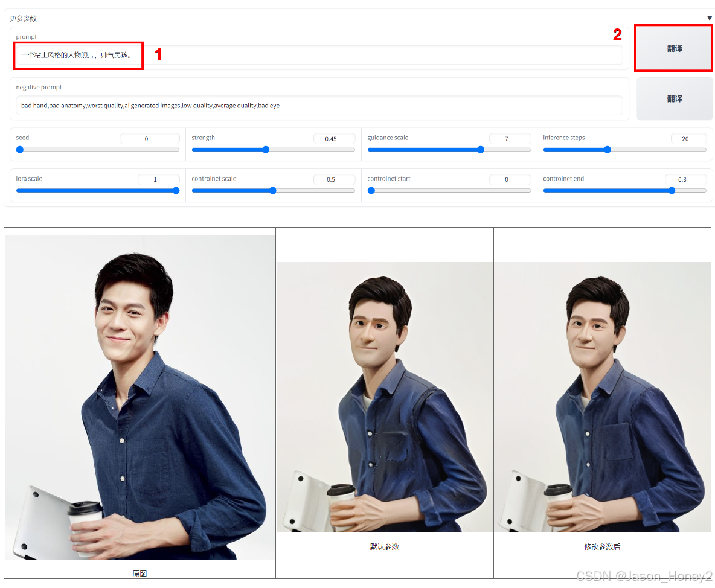Click the 'lora scale' label
Screen dimensions: 715x588
pyautogui.click(x=29, y=179)
